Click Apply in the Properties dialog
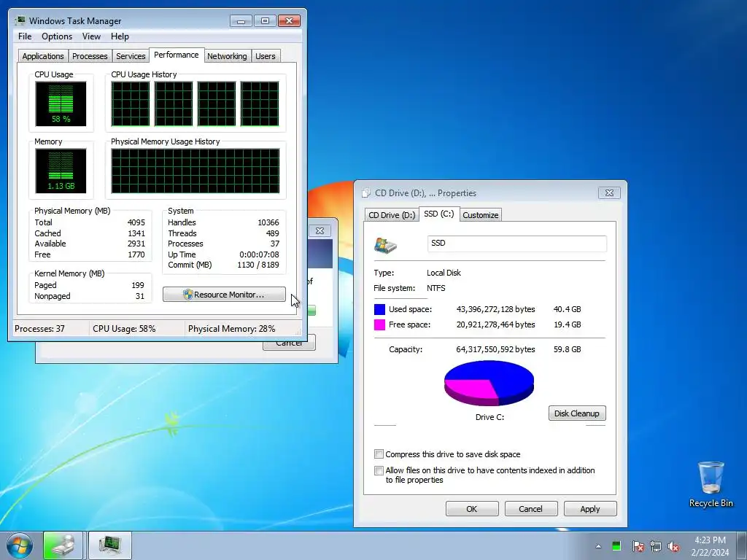Screen dimensions: 747x560 [590, 508]
